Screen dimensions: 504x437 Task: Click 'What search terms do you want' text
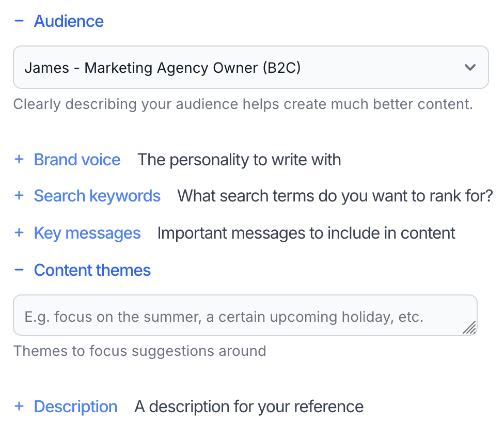[335, 196]
